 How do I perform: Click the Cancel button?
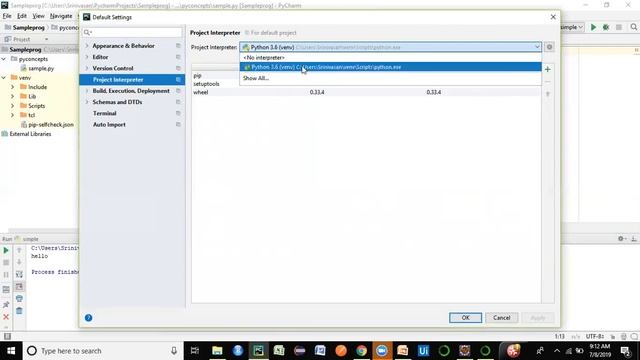(502, 318)
